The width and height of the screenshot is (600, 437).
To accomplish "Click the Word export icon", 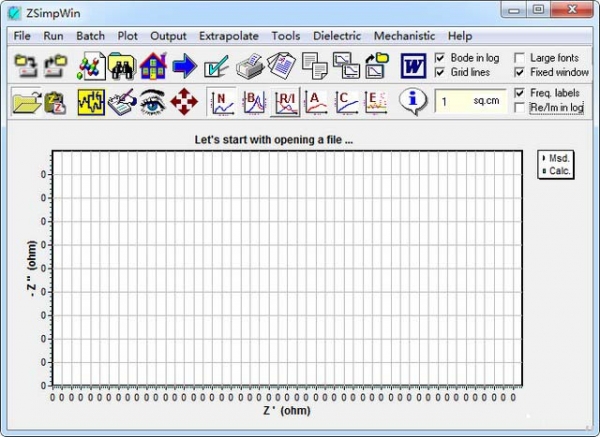I will 413,66.
